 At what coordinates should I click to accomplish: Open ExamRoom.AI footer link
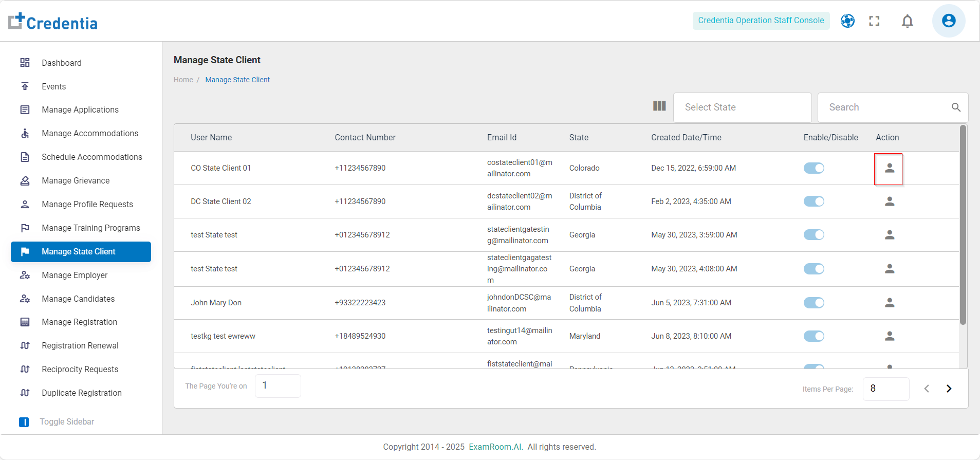click(x=496, y=447)
